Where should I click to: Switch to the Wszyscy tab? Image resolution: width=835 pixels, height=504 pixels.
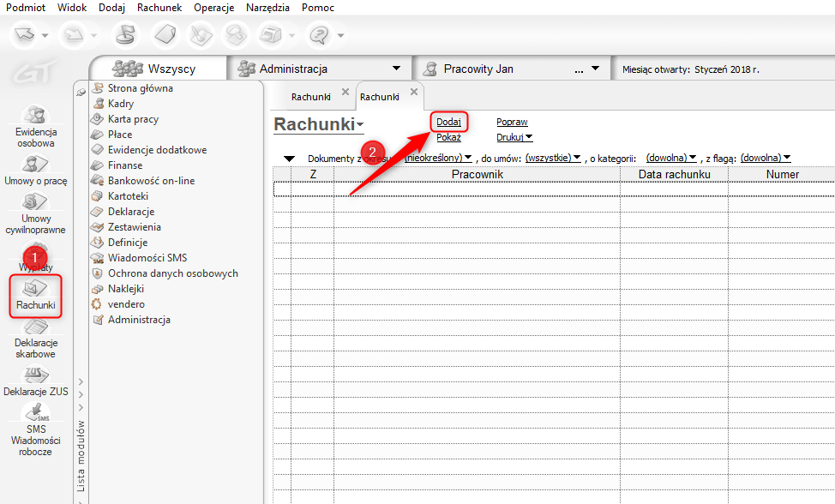click(159, 69)
